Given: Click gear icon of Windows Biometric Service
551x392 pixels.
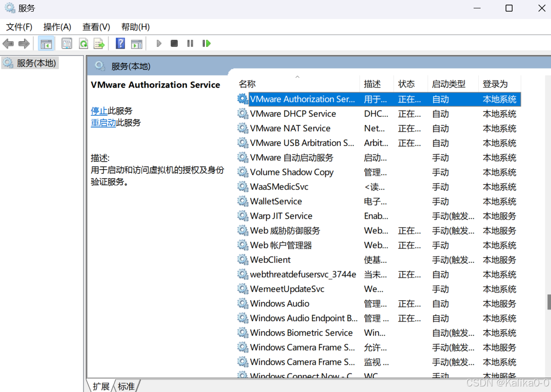Looking at the screenshot, I should (242, 333).
